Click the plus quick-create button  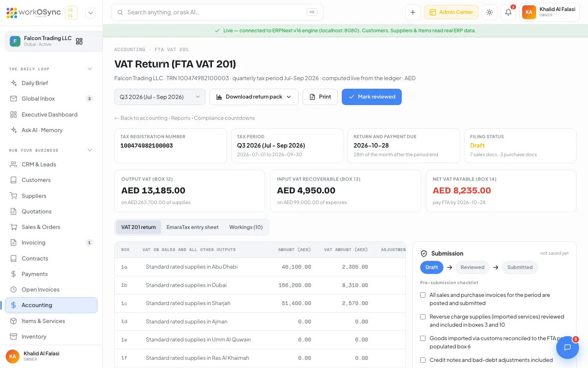(x=413, y=12)
